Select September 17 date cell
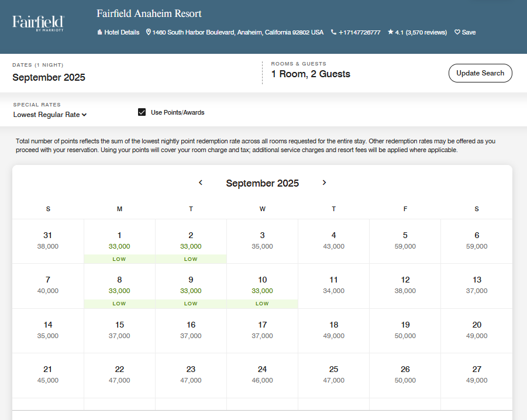Viewport: 527px width, 420px height. pyautogui.click(x=262, y=331)
